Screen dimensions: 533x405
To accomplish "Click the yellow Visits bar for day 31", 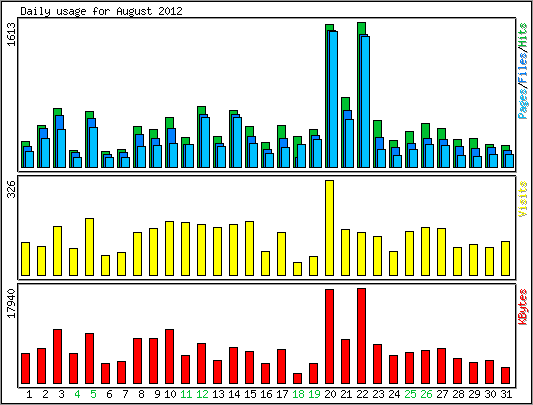I will (x=505, y=258).
